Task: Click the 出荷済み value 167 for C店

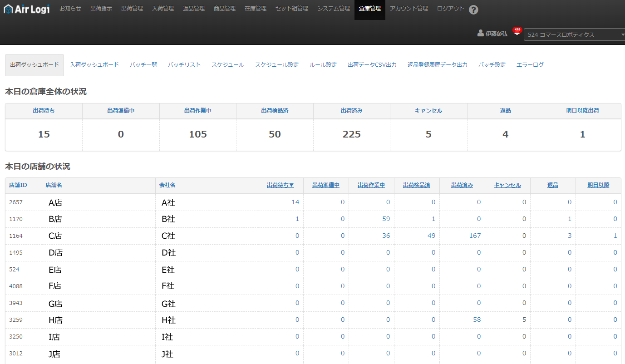Action: tap(474, 236)
